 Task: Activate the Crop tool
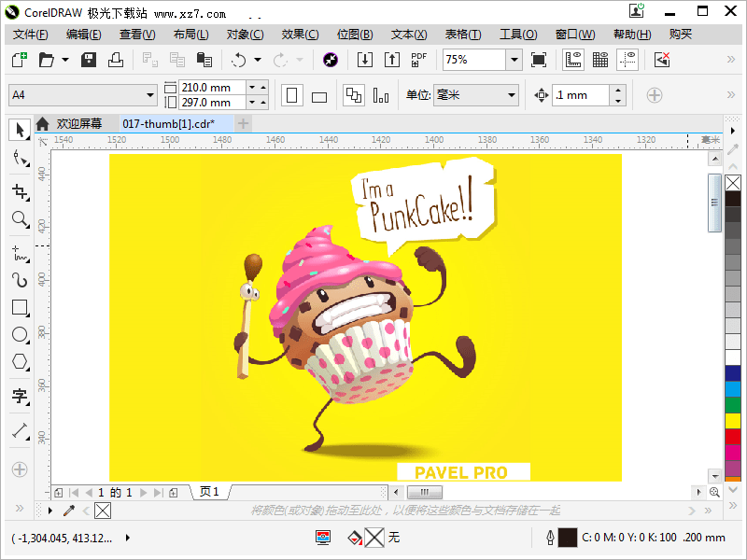point(20,191)
